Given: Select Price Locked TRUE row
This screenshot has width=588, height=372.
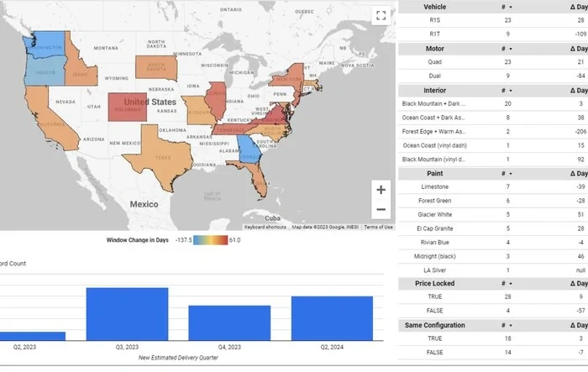Looking at the screenshot, I should coord(493,296).
